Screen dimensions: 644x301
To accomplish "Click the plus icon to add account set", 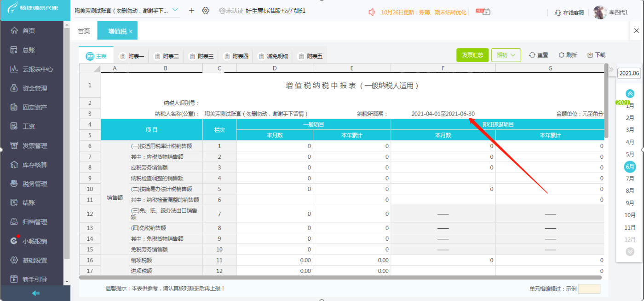I will [x=192, y=11].
